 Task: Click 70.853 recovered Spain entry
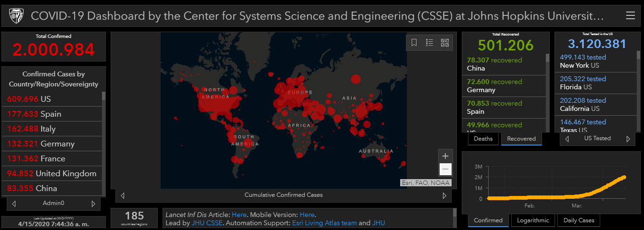(x=505, y=108)
